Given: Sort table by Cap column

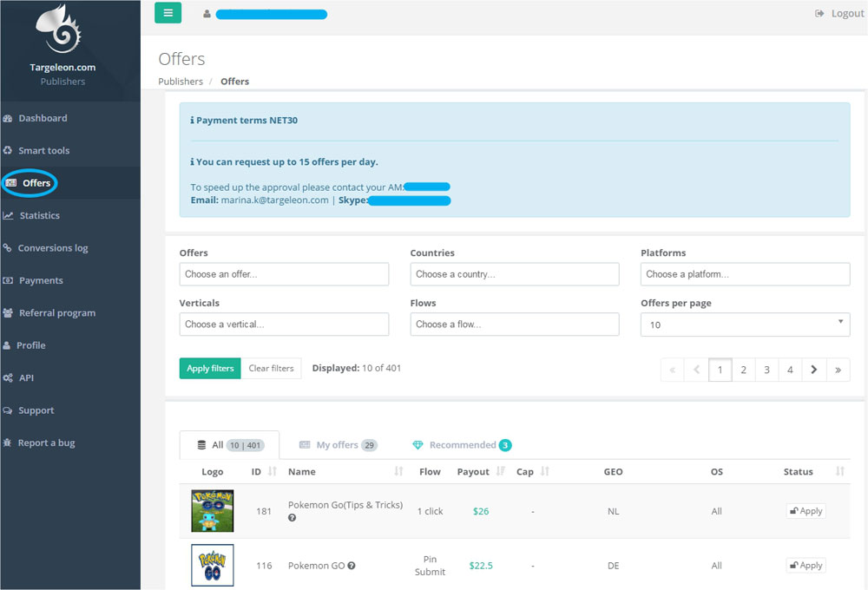Looking at the screenshot, I should click(x=532, y=471).
